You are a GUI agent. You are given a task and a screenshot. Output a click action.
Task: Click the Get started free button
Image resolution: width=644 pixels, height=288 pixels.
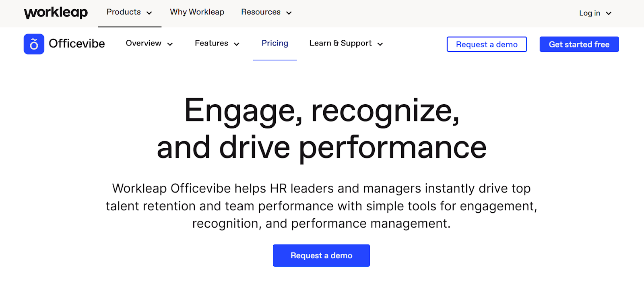[x=579, y=44]
